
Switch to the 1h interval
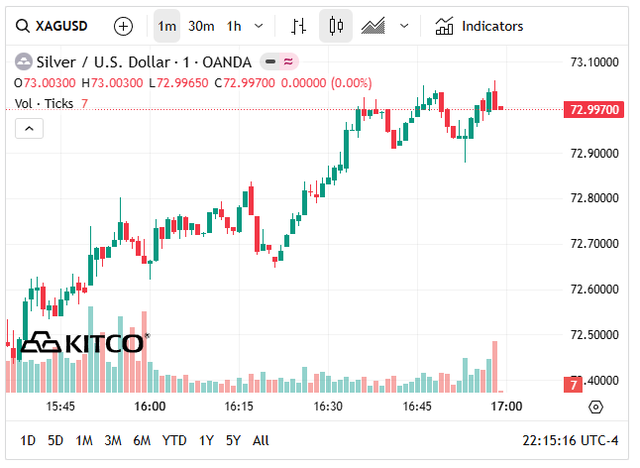tap(234, 26)
